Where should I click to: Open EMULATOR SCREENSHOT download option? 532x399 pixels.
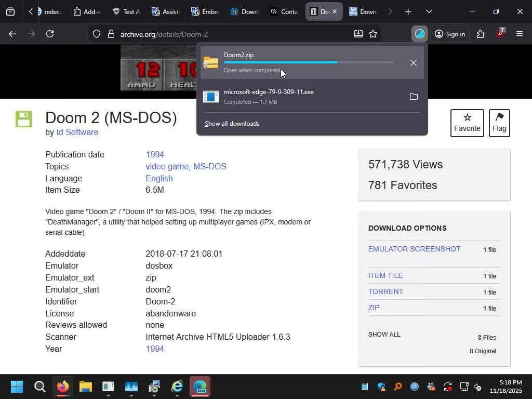[x=414, y=249]
